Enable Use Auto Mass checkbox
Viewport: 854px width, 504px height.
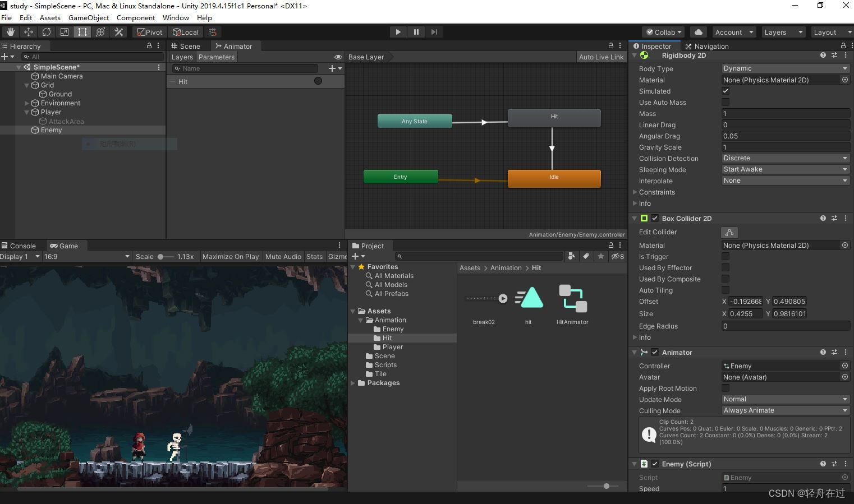click(x=726, y=102)
